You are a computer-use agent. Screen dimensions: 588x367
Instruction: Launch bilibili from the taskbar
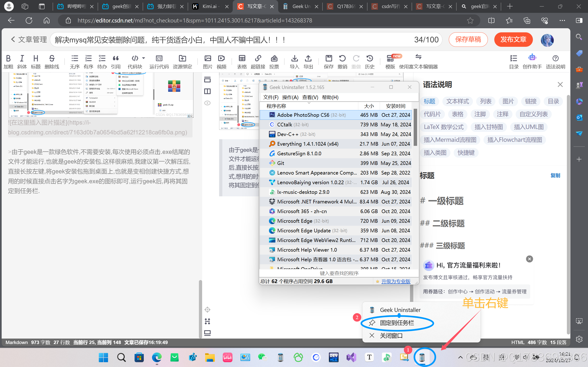point(227,357)
